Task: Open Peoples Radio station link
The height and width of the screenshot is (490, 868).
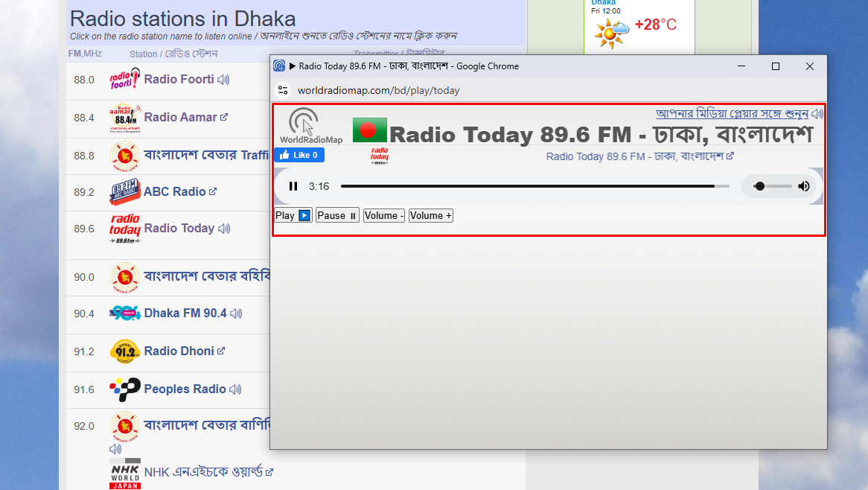Action: tap(185, 389)
